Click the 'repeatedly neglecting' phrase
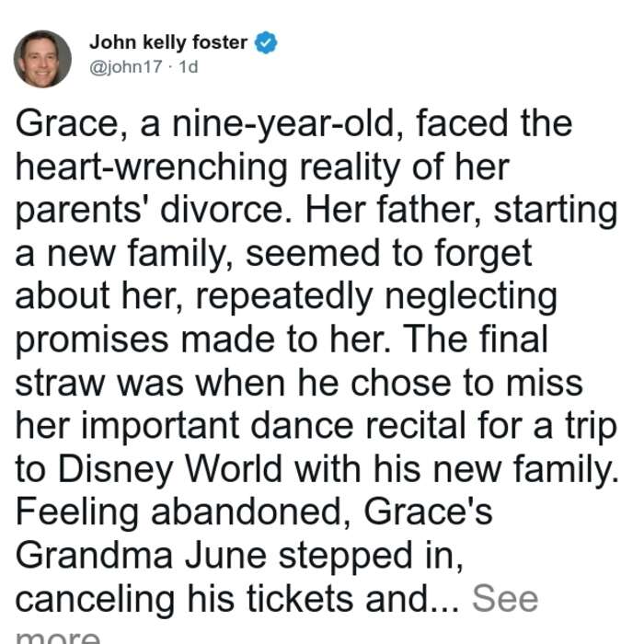 tap(376, 296)
